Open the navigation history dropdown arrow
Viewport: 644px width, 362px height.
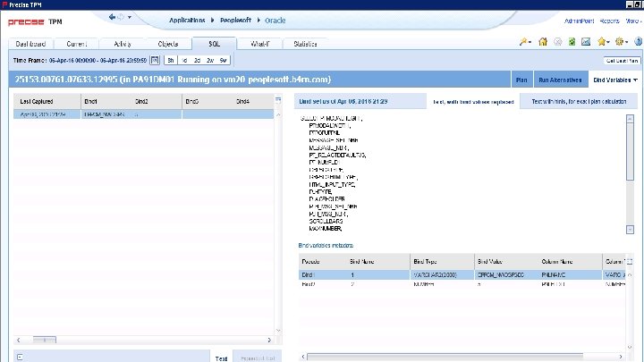click(130, 17)
